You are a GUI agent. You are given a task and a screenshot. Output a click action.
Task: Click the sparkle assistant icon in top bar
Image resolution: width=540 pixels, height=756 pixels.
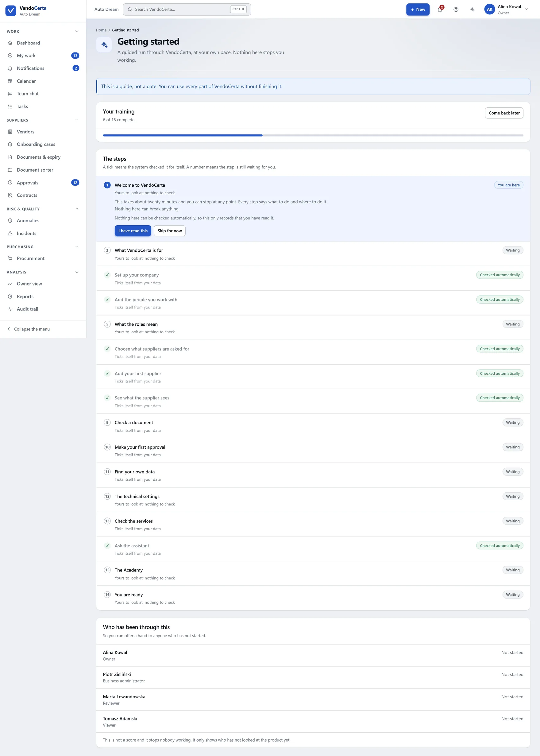coord(472,9)
